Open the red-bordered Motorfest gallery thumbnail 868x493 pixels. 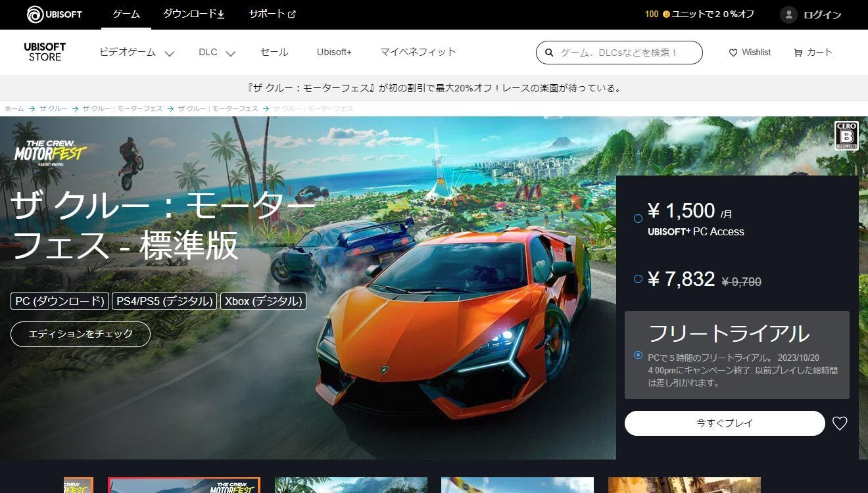point(184,485)
